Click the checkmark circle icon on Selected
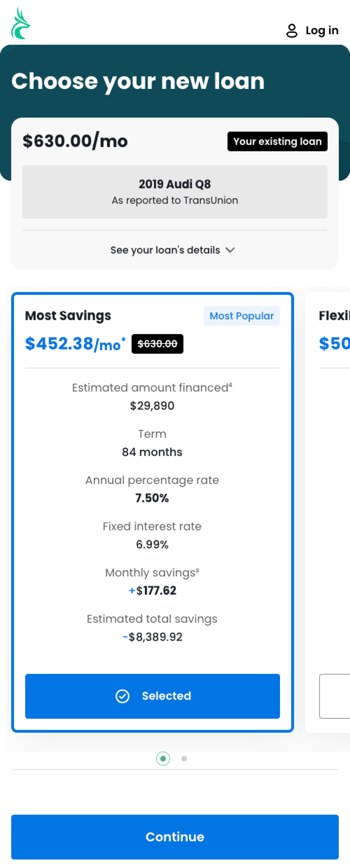 [x=122, y=696]
